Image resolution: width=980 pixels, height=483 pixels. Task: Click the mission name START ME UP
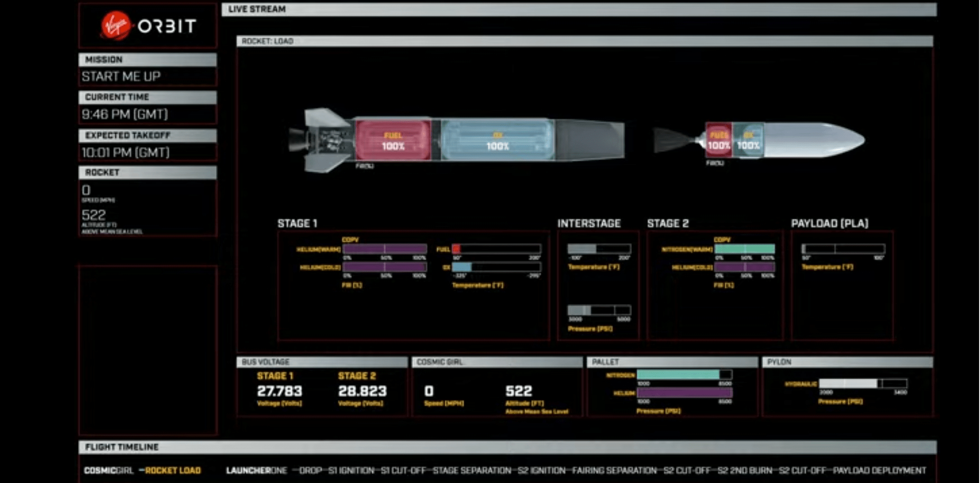point(121,76)
